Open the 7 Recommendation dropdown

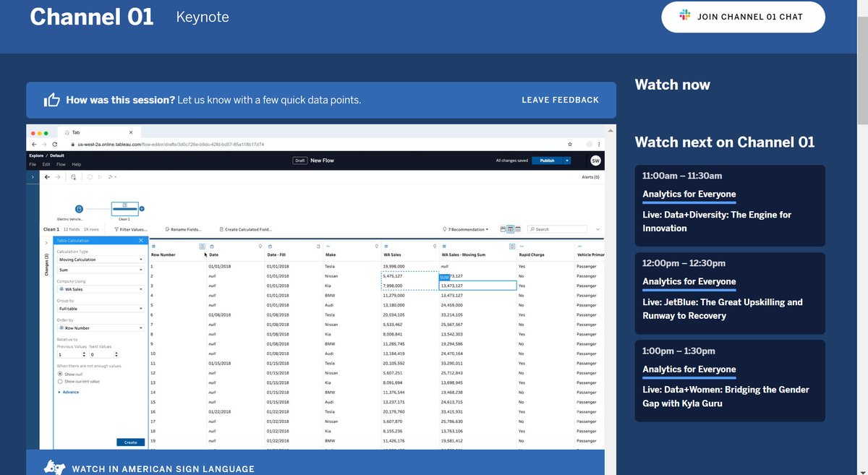click(x=465, y=229)
